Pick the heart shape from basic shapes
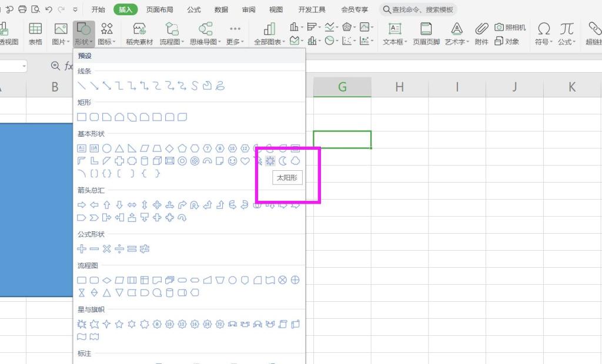The height and width of the screenshot is (364, 602). (245, 161)
